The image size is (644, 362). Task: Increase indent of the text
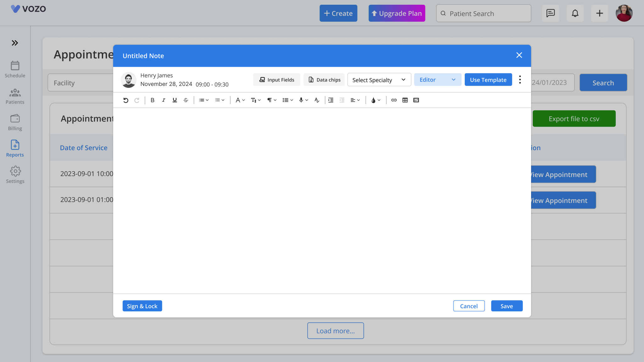pyautogui.click(x=330, y=100)
